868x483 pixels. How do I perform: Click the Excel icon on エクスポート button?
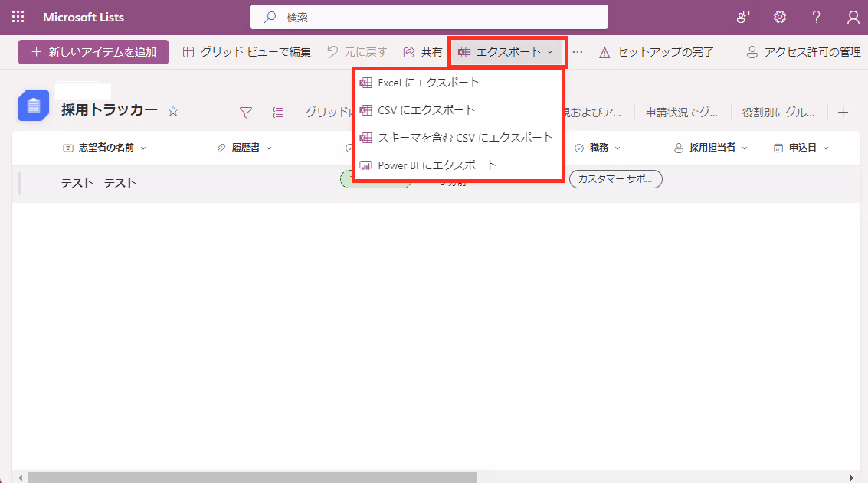coord(464,52)
